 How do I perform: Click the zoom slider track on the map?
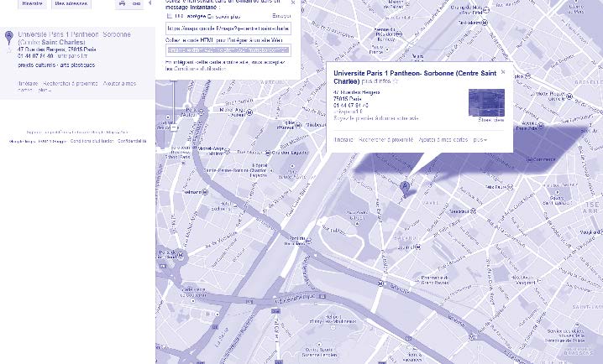click(x=174, y=101)
